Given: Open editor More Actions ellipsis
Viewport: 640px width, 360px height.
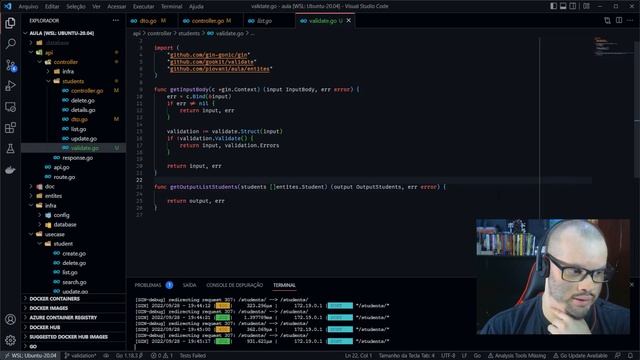Looking at the screenshot, I should [631, 20].
